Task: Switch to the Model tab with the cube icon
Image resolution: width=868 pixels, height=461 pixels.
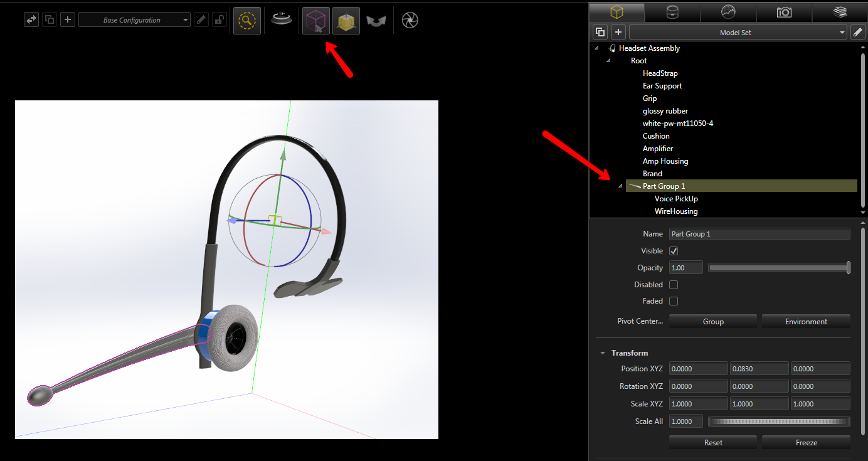Action: point(617,12)
